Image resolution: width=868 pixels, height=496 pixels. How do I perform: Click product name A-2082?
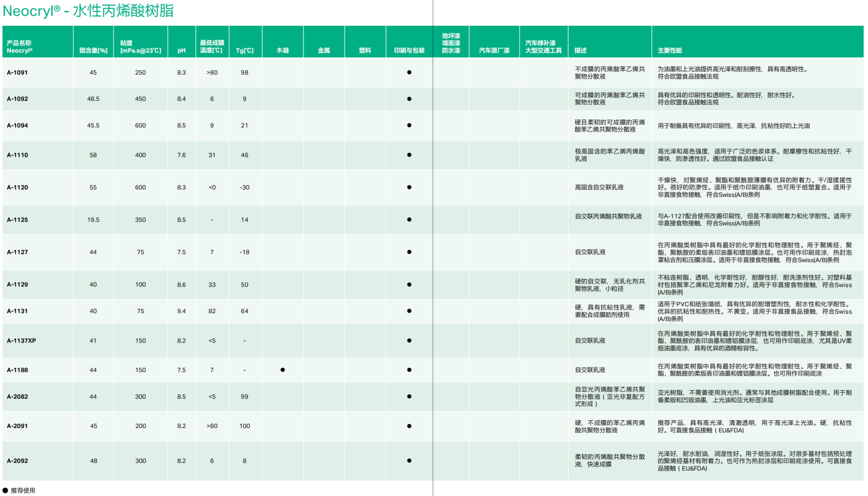(18, 397)
